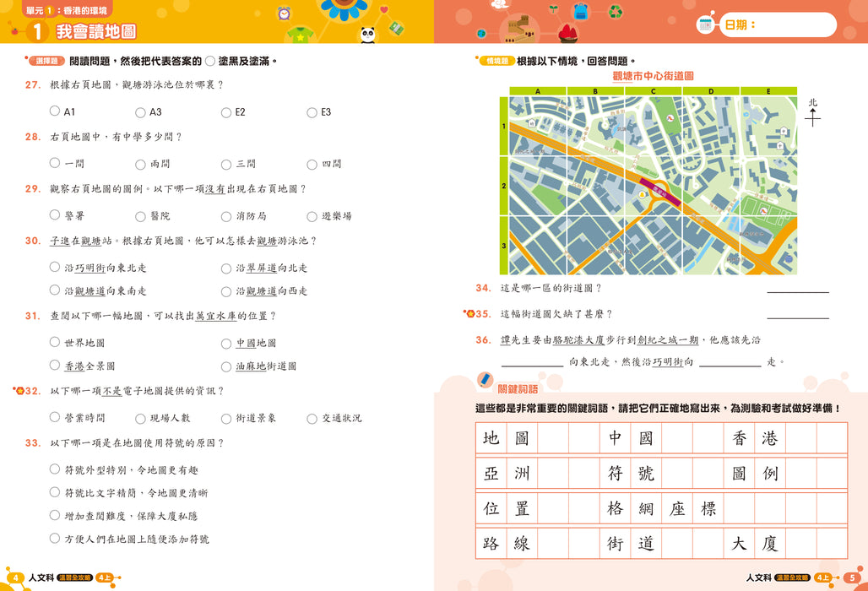Select 交通狀況 in question 32
Screen dimensions: 868x591
(x=312, y=419)
